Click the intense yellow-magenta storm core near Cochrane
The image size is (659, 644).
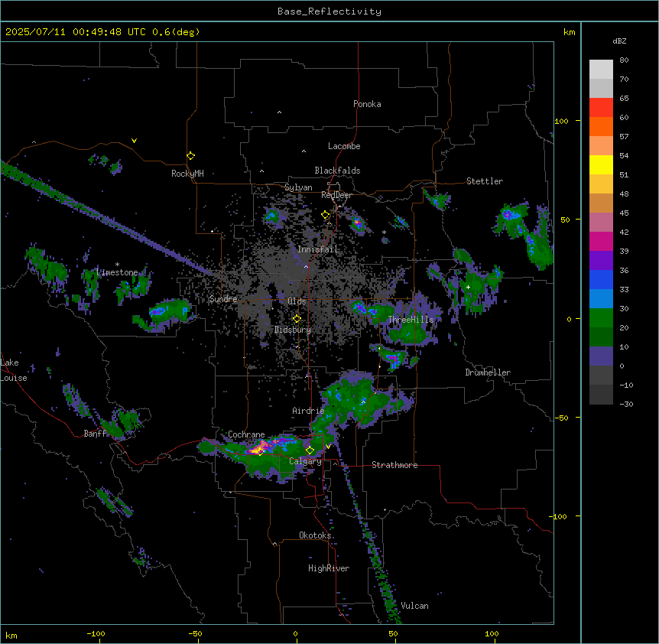[x=259, y=447]
